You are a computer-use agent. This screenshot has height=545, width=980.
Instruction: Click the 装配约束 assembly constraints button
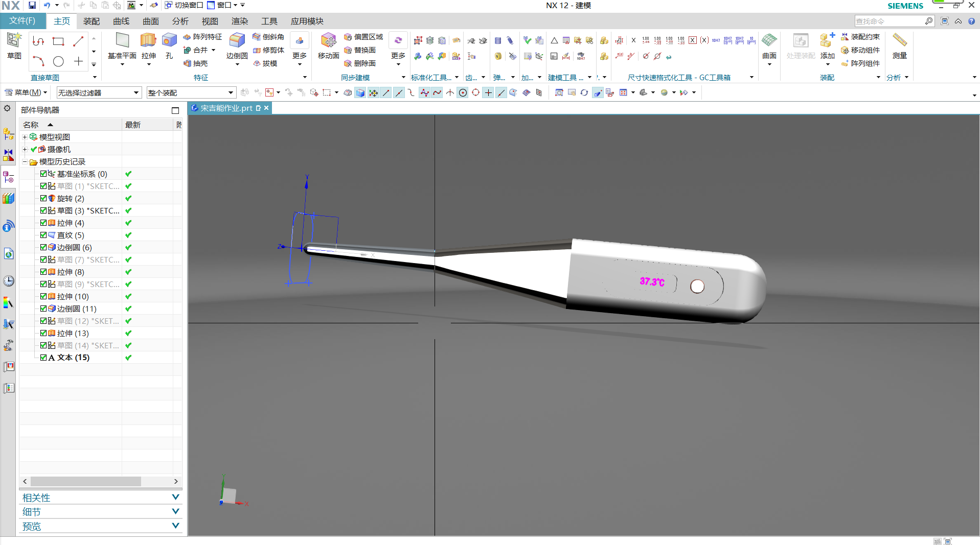point(860,37)
